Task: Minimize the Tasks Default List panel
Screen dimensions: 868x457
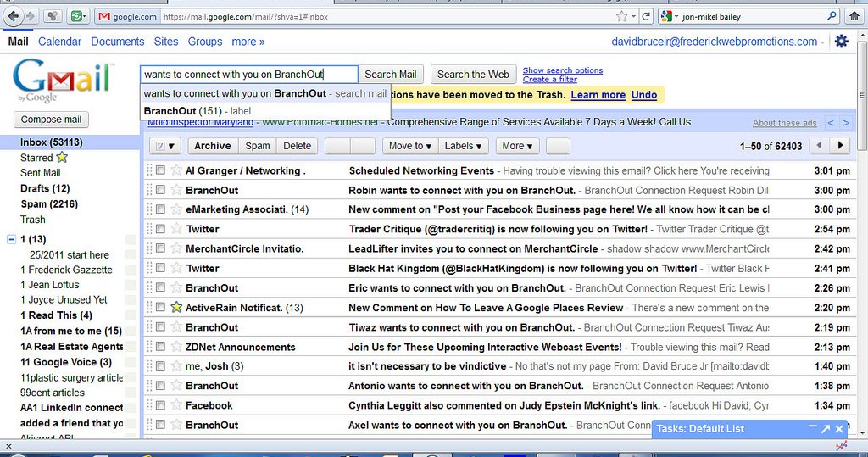Action: pyautogui.click(x=812, y=427)
